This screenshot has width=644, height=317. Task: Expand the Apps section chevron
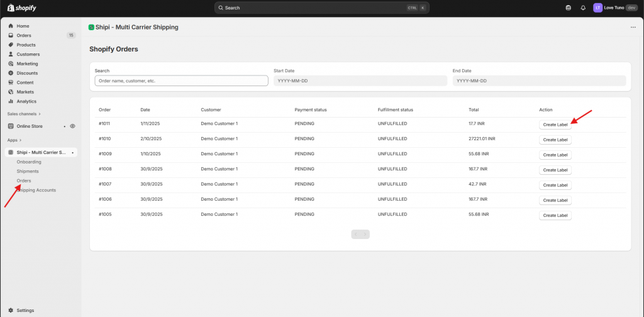[x=20, y=140]
